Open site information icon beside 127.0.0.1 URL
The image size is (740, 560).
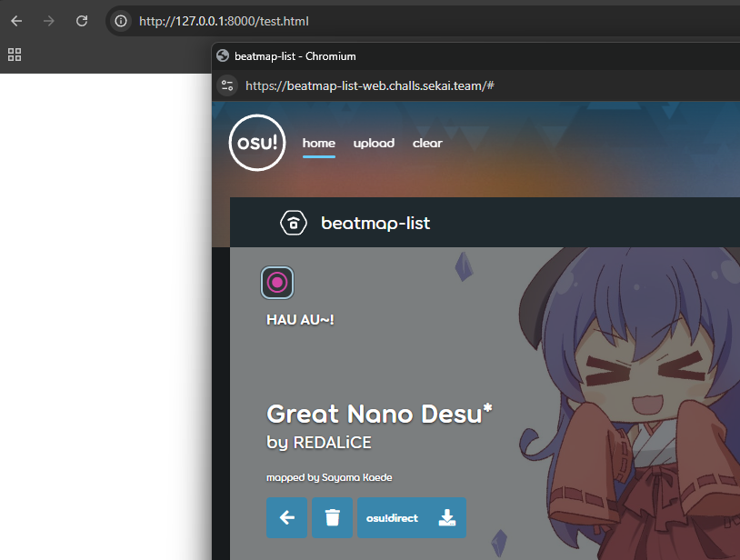point(121,21)
